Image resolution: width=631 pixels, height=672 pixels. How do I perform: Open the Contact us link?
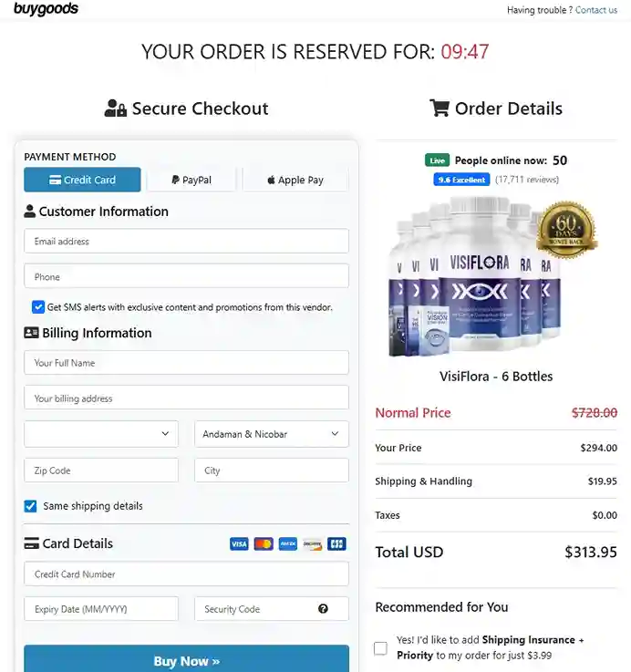coord(596,10)
